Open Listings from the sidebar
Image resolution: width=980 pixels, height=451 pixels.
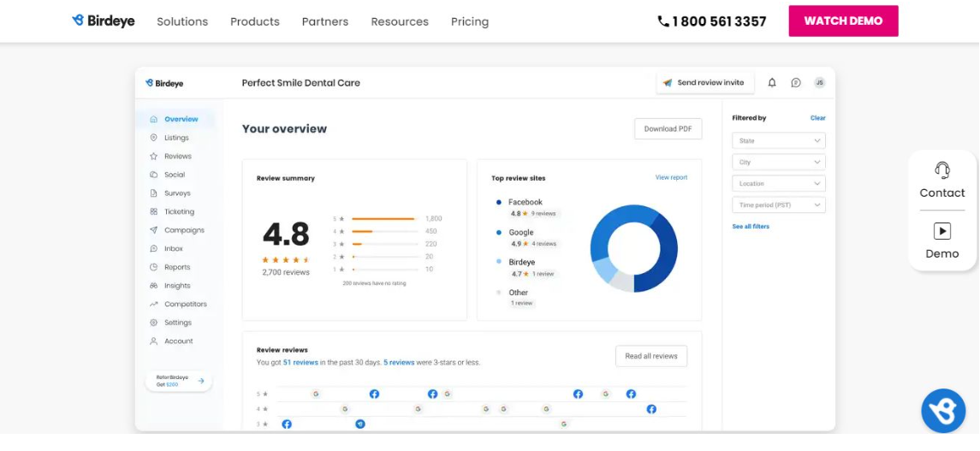tap(176, 138)
